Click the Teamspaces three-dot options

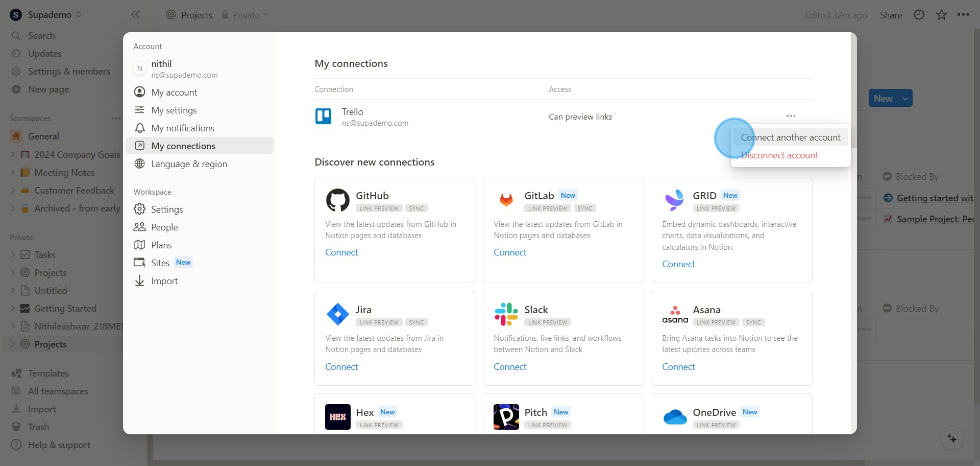pos(116,118)
